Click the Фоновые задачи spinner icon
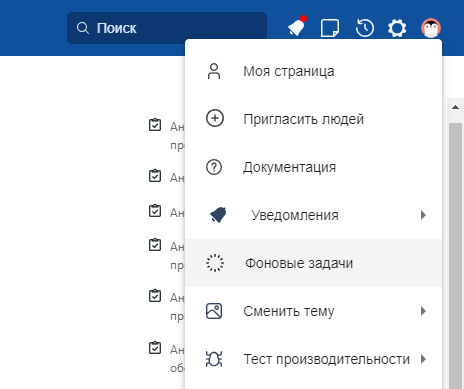 pyautogui.click(x=215, y=263)
